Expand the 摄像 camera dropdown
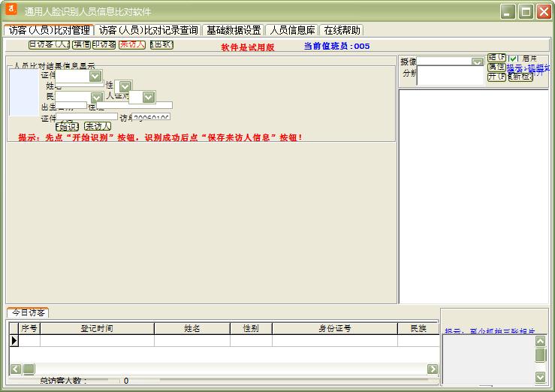This screenshot has width=555, height=392. [x=478, y=61]
